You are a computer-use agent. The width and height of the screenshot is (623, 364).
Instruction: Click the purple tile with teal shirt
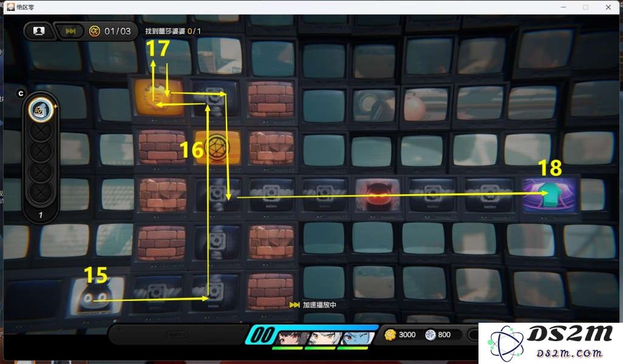pos(549,195)
